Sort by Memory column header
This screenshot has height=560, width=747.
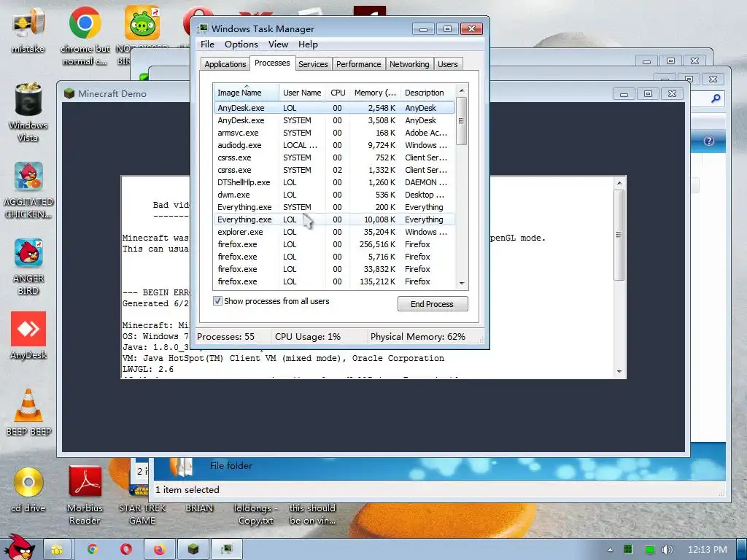(375, 93)
